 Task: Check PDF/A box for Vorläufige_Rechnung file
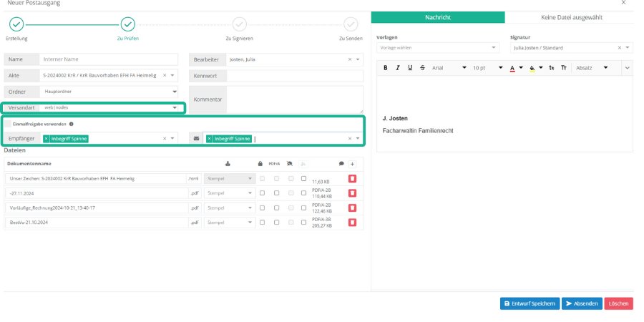click(275, 208)
